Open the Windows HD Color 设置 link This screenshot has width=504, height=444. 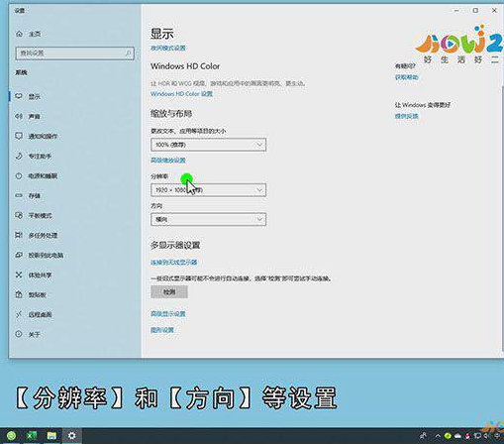[181, 94]
